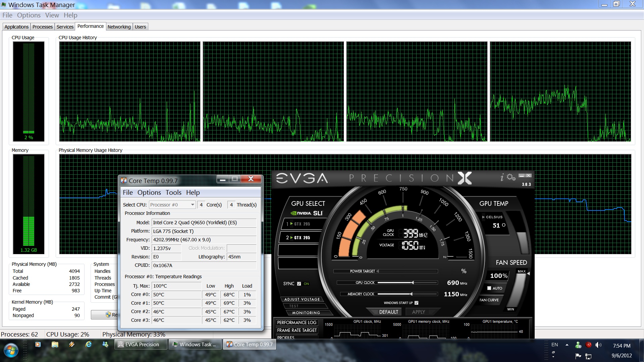Open Windows Explorer folder taskbar icon
The image size is (644, 362).
click(x=55, y=344)
